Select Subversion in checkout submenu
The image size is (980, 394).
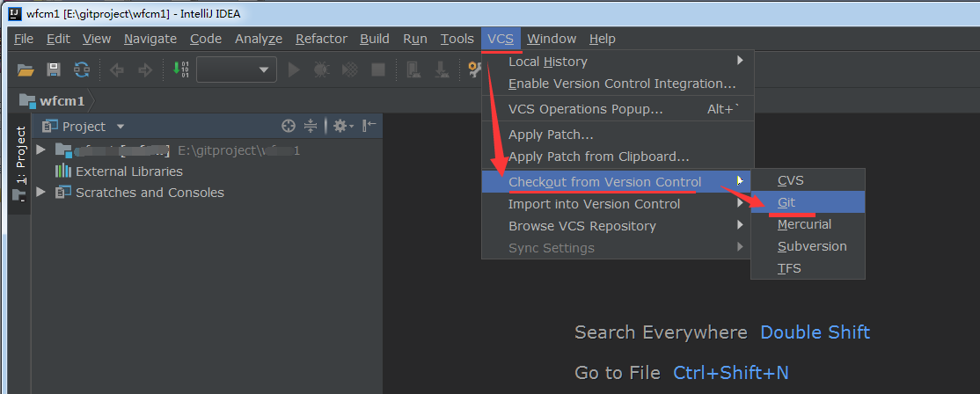click(808, 246)
